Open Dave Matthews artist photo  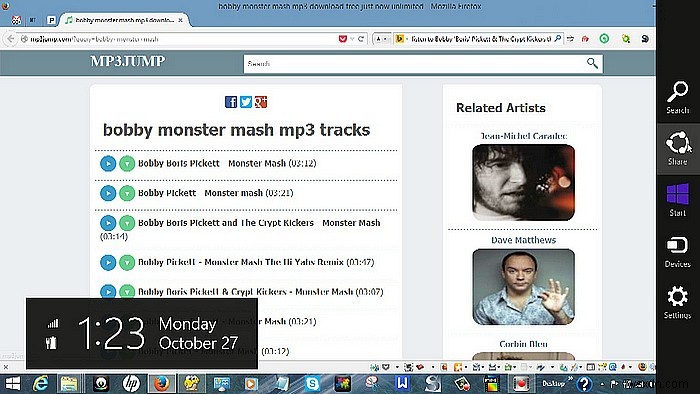coord(523,286)
